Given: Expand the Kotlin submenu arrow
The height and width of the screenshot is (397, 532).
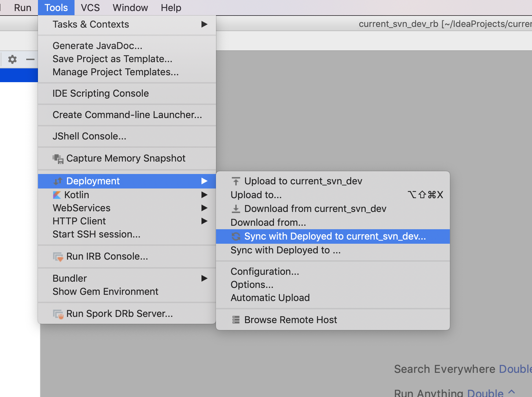Looking at the screenshot, I should [x=204, y=195].
